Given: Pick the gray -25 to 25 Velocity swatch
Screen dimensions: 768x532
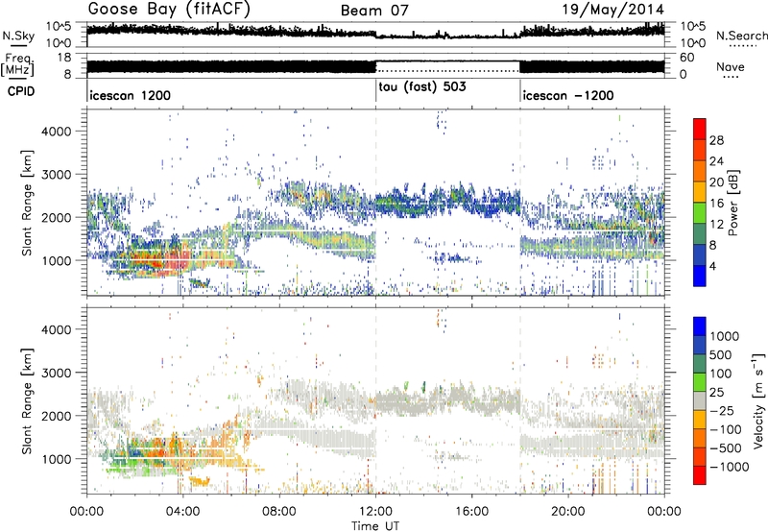Looking at the screenshot, I should pos(700,401).
